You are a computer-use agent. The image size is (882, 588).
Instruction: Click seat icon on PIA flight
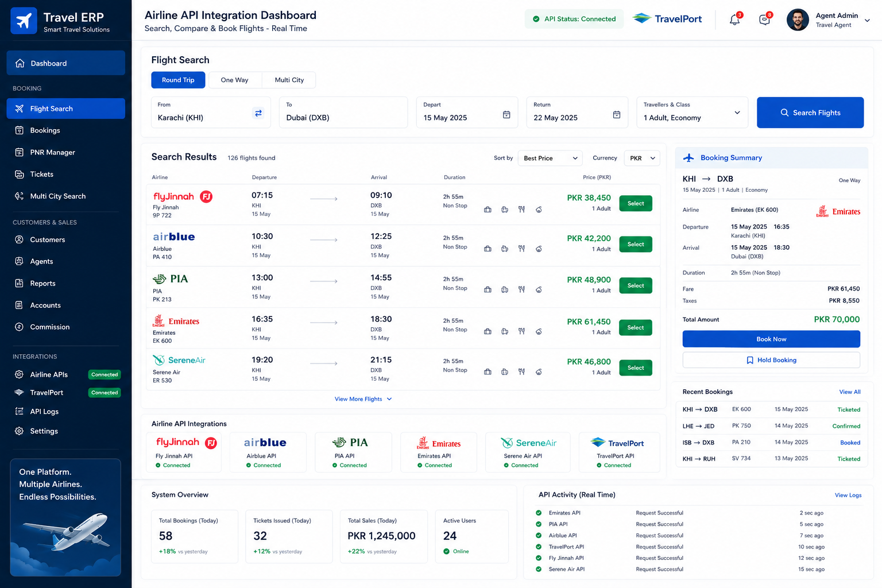[x=505, y=290]
